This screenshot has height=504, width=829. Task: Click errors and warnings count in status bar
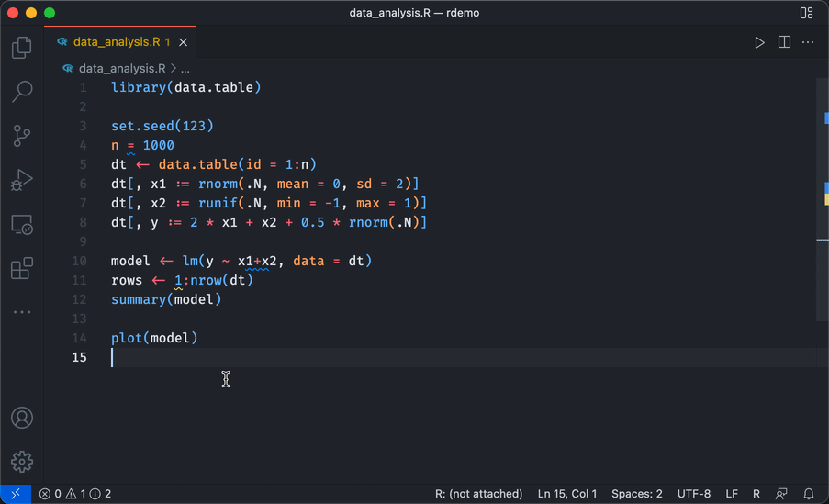(x=75, y=494)
